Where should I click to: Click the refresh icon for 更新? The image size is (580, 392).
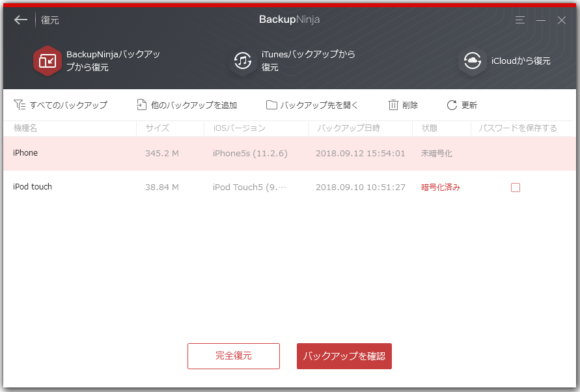[452, 105]
